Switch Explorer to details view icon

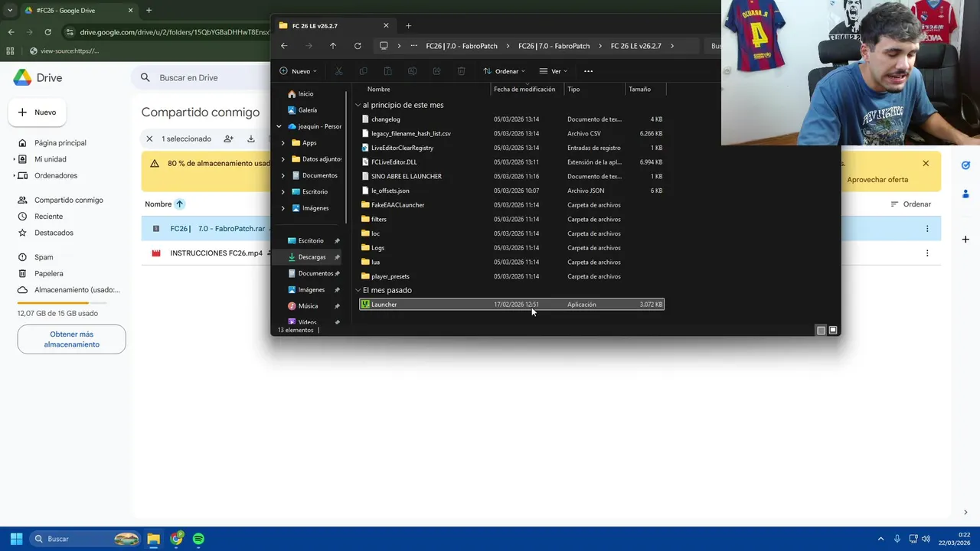click(821, 330)
